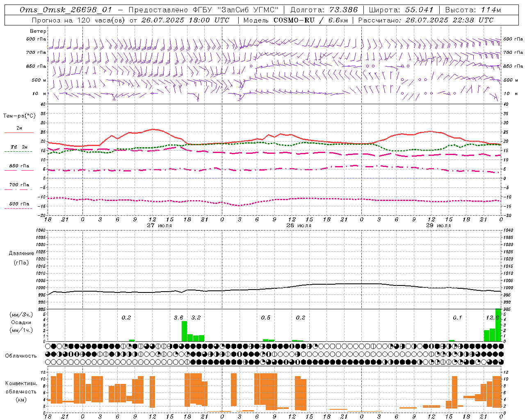This screenshot has width=525, height=420.
Task: Click the Широта: 55.041 value
Action: (x=401, y=10)
